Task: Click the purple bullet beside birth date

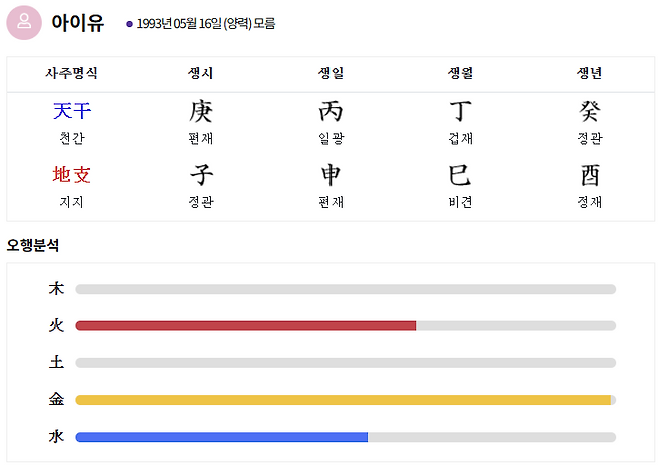Action: pyautogui.click(x=129, y=23)
